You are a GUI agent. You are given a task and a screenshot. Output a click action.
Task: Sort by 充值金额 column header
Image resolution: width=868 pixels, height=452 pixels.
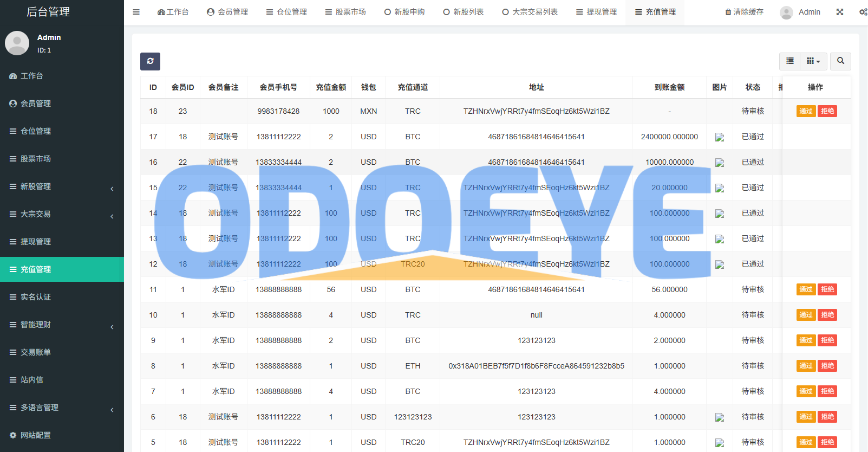(x=331, y=87)
